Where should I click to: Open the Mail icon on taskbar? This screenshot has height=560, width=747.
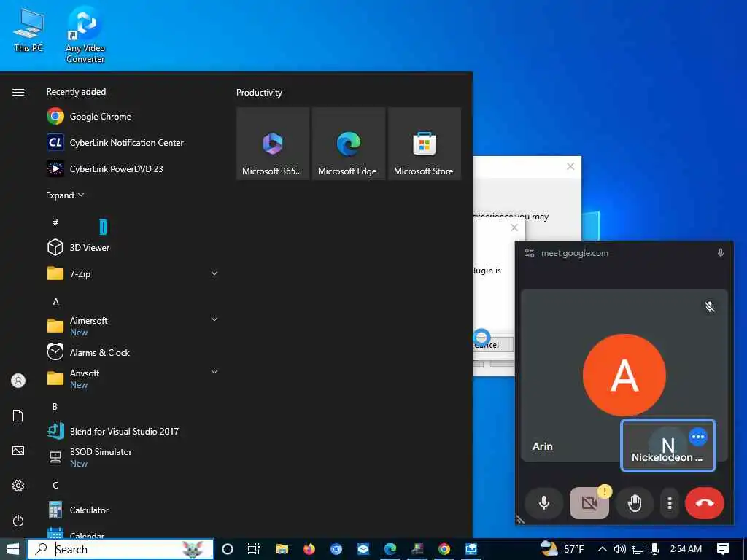pos(363,549)
